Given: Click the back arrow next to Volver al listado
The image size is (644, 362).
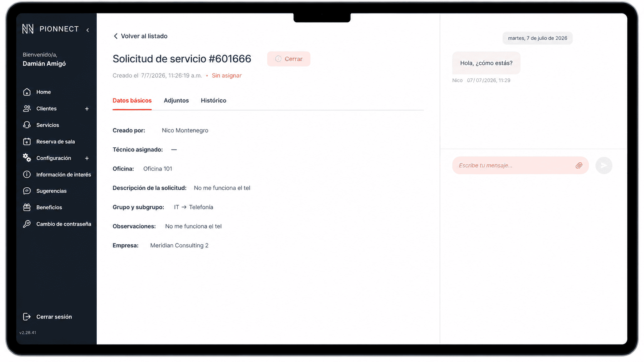Looking at the screenshot, I should coord(116,36).
